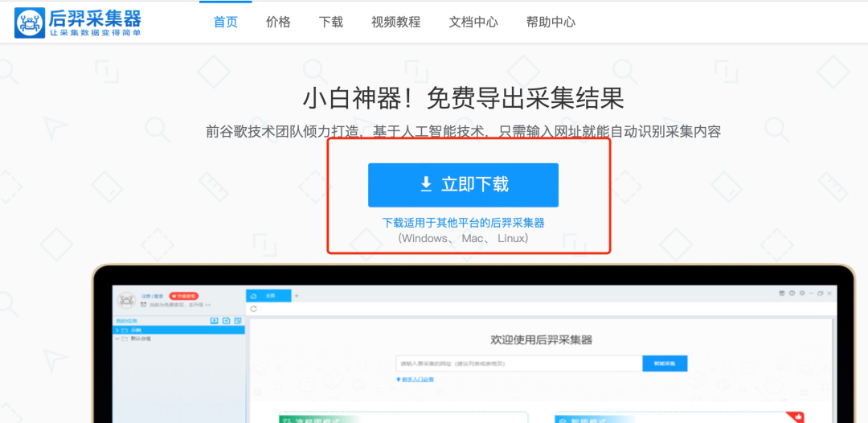Go to the 价格 page
This screenshot has height=423, width=868.
(278, 23)
